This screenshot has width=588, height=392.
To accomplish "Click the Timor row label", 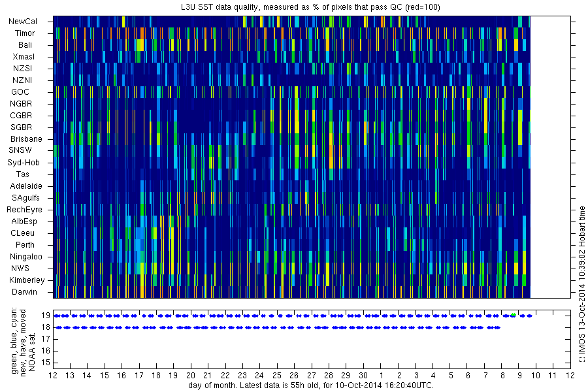I will click(x=25, y=33).
